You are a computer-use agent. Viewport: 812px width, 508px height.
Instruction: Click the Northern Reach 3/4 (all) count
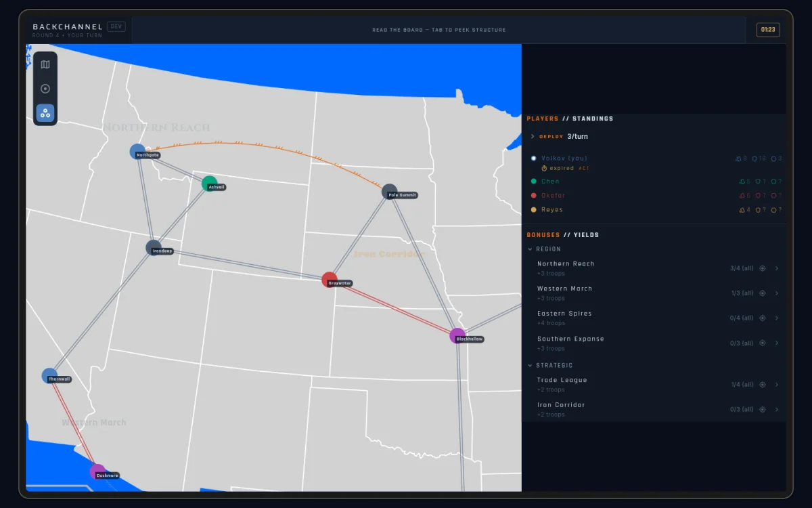coord(742,268)
